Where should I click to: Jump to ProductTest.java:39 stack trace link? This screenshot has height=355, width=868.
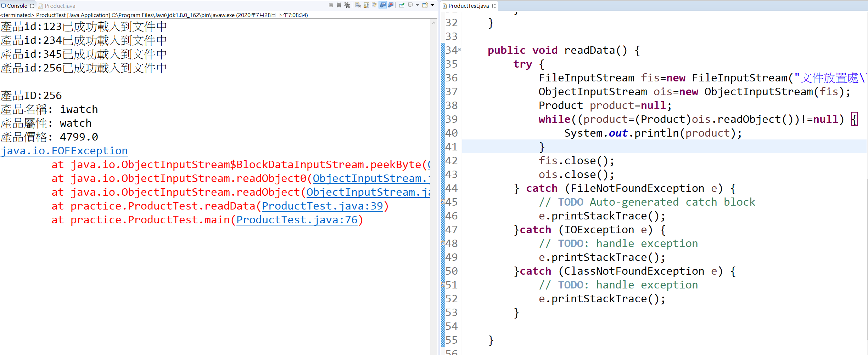click(323, 206)
